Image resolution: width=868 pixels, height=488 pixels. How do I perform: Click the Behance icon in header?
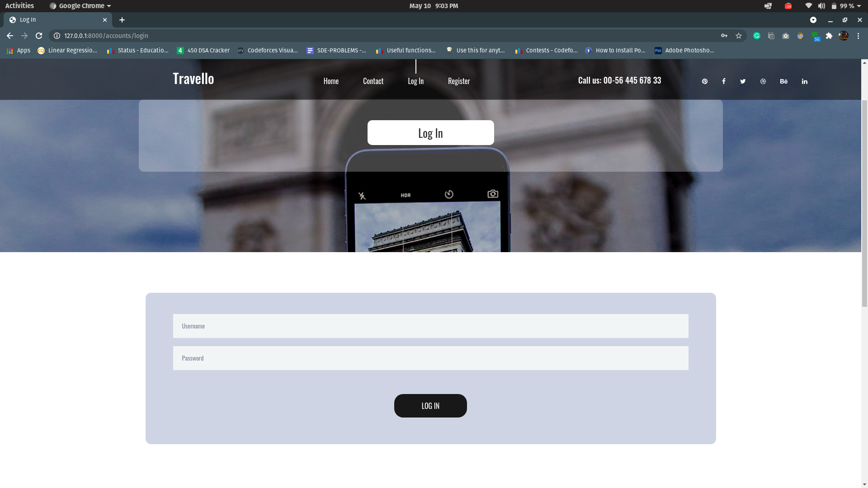click(x=783, y=81)
